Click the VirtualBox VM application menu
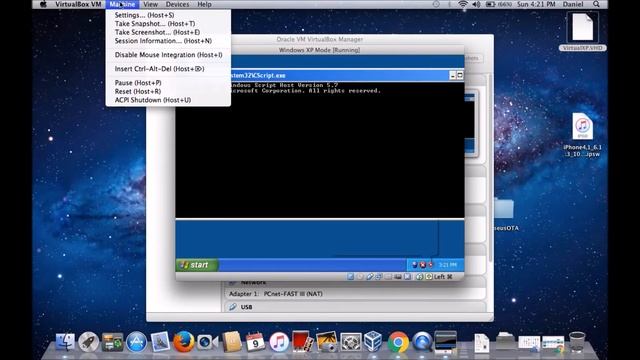Viewport: 640px width, 360px height. point(78,4)
